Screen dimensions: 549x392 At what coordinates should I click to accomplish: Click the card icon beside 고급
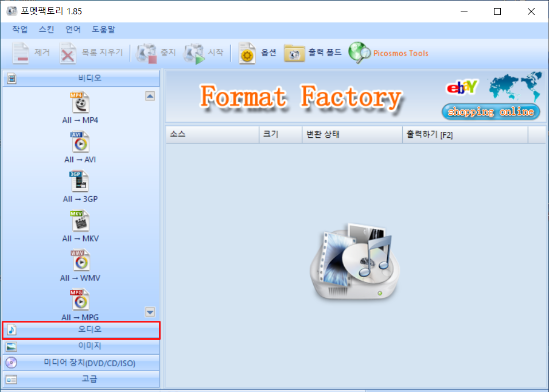11,379
